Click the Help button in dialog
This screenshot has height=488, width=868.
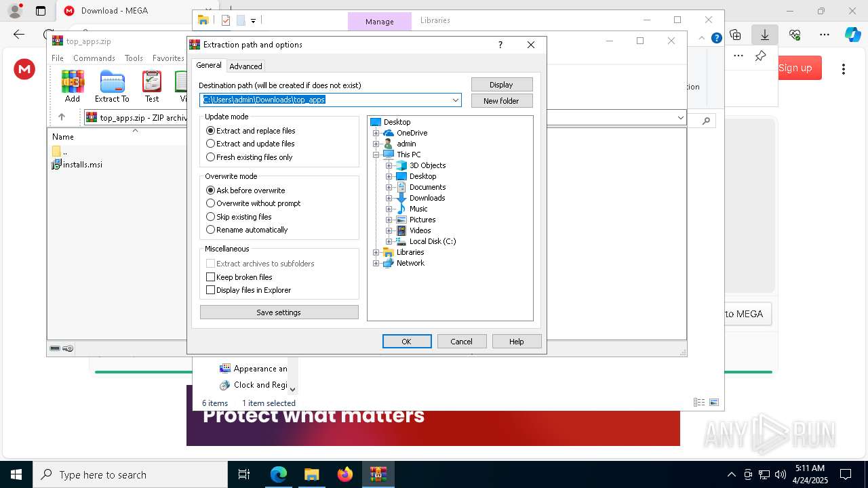pyautogui.click(x=517, y=341)
